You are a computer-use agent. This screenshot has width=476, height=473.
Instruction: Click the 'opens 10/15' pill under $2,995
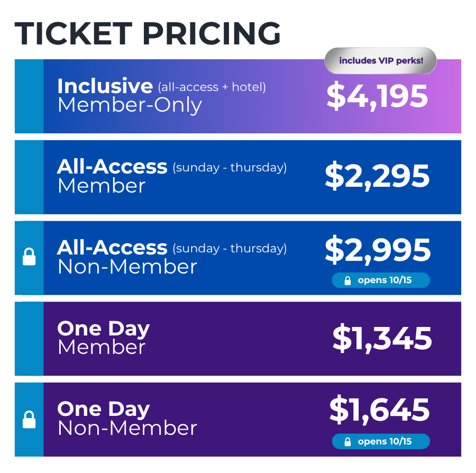[381, 280]
